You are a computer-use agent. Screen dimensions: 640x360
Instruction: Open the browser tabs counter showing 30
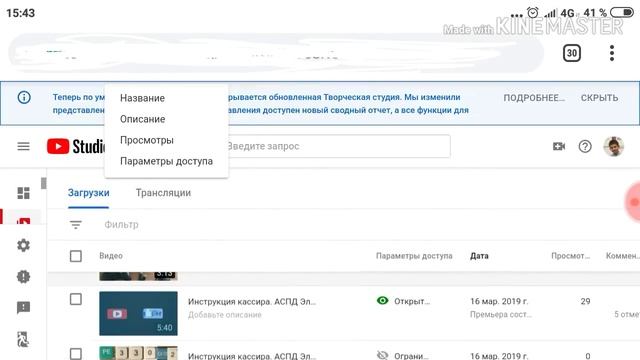[571, 53]
